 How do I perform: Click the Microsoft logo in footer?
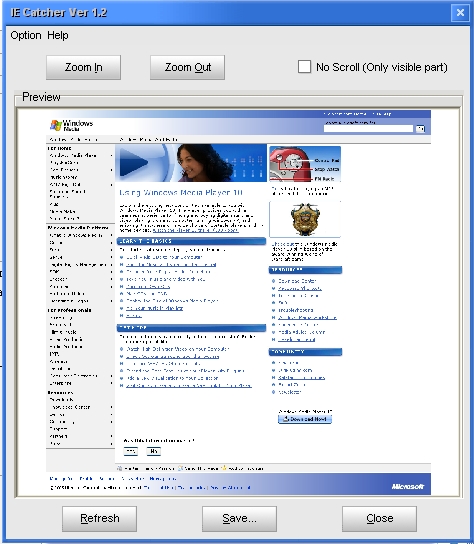pos(408,486)
